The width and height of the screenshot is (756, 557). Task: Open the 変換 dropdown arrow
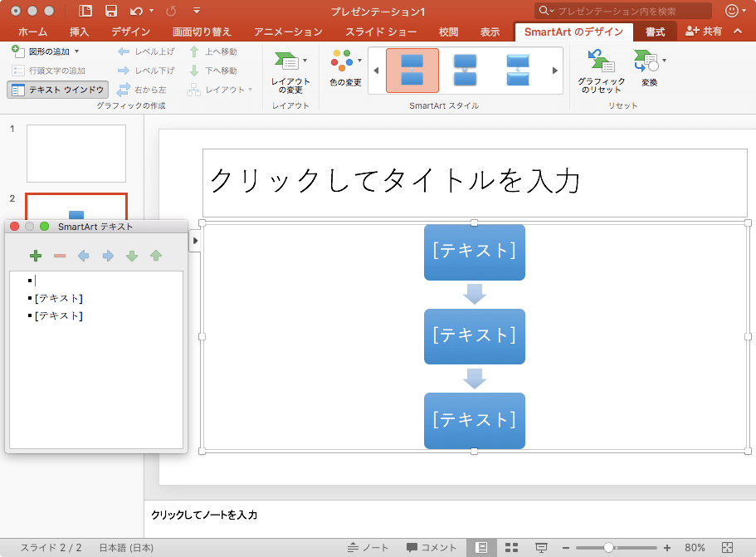coord(665,61)
